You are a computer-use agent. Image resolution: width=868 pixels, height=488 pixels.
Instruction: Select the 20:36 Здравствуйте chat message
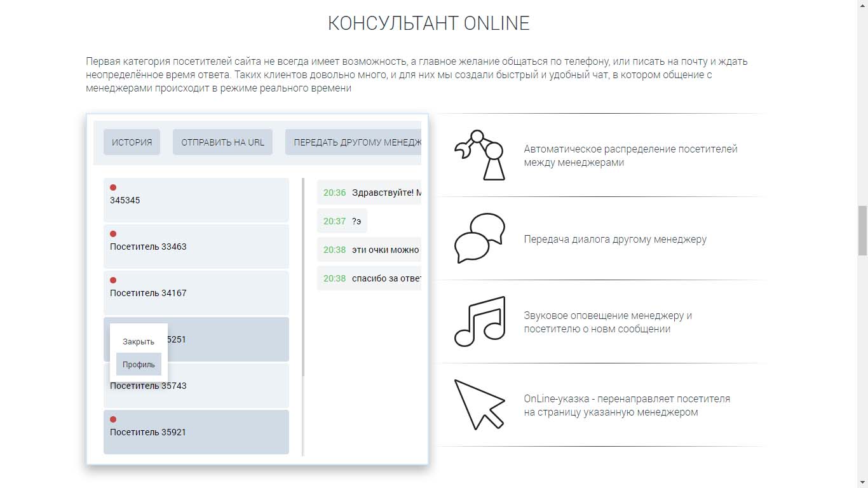[x=369, y=193]
